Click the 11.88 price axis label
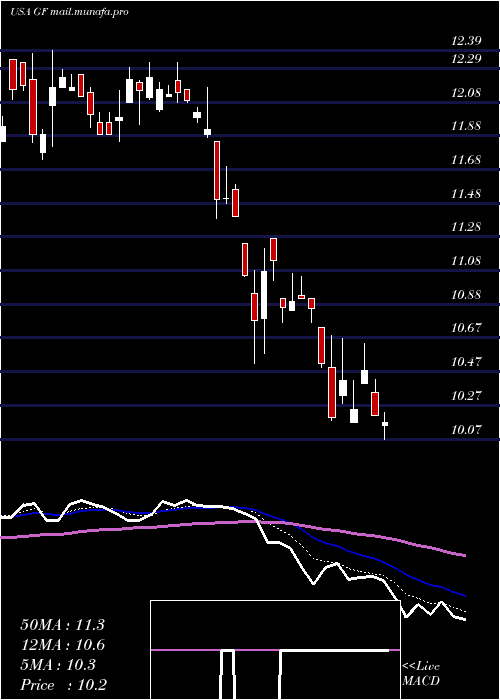This screenshot has width=500, height=700. click(466, 126)
